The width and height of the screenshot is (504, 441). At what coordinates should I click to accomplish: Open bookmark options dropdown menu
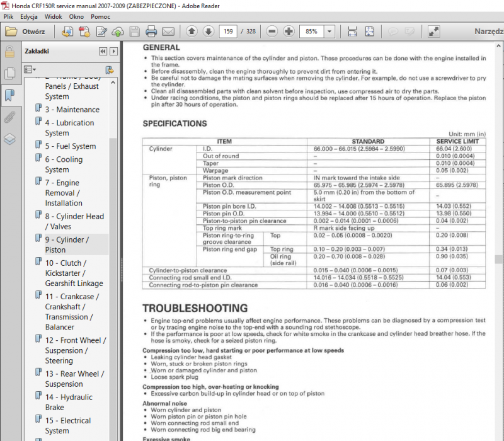30,69
